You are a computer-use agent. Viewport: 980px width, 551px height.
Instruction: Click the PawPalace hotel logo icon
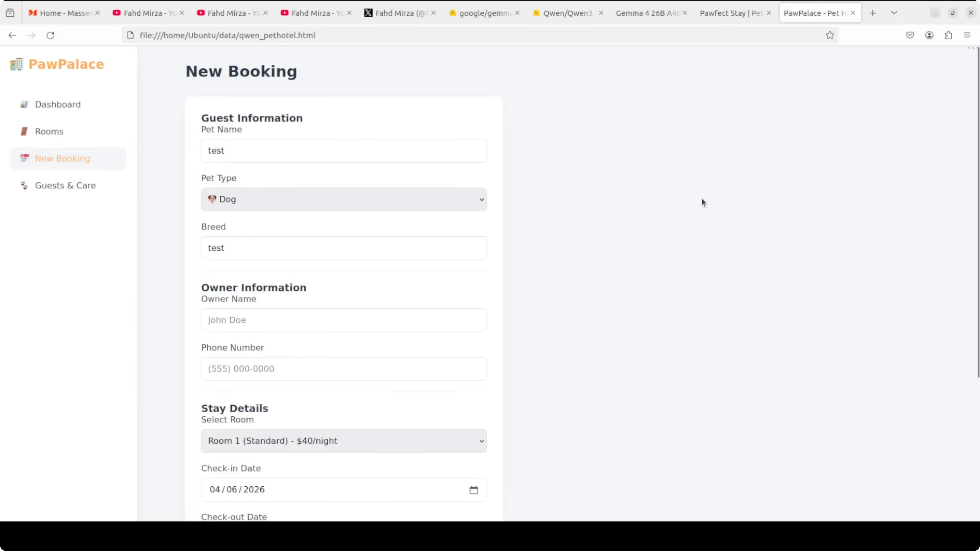(x=16, y=64)
